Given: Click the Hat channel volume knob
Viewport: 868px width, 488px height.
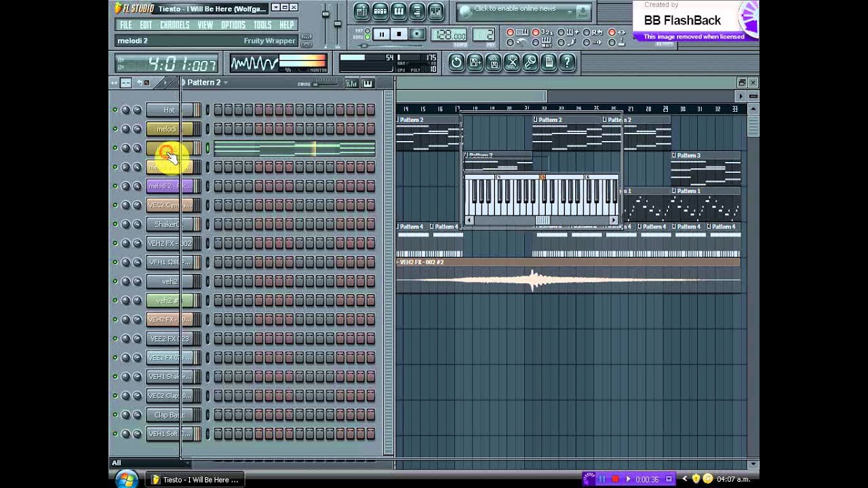Looking at the screenshot, I should pos(137,110).
